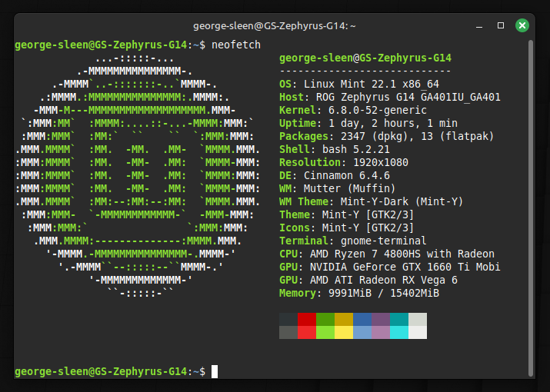550x392 pixels.
Task: Click the 'WM: Mutter (Muffin)' line
Action: point(338,188)
